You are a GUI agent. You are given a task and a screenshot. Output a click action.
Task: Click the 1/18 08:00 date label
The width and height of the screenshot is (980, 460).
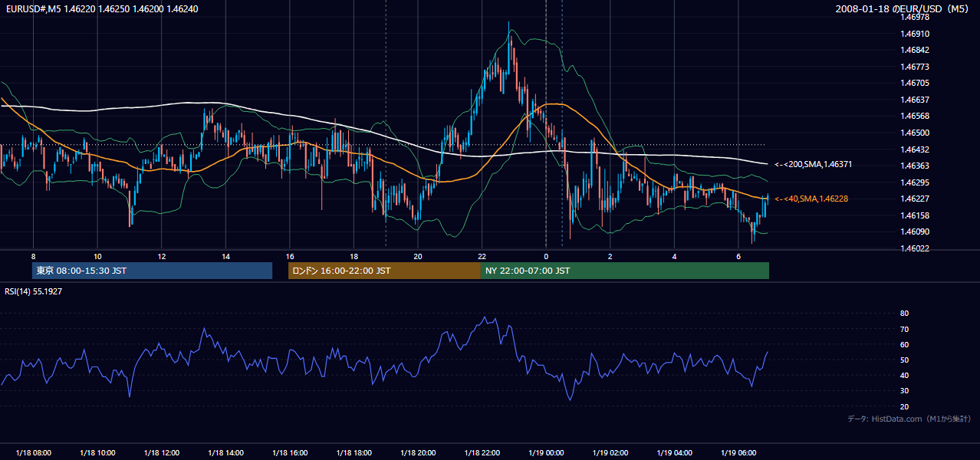pyautogui.click(x=33, y=452)
